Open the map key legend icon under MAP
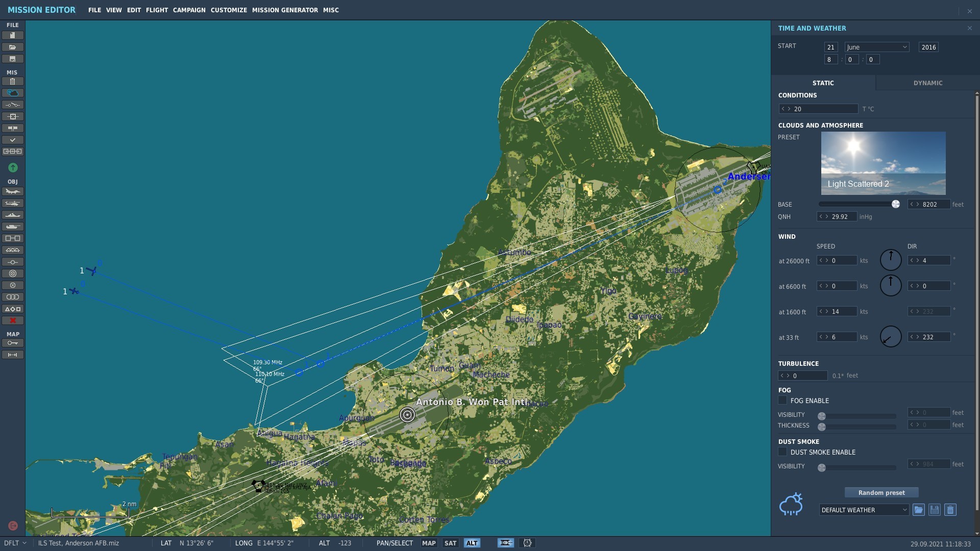 (x=13, y=343)
